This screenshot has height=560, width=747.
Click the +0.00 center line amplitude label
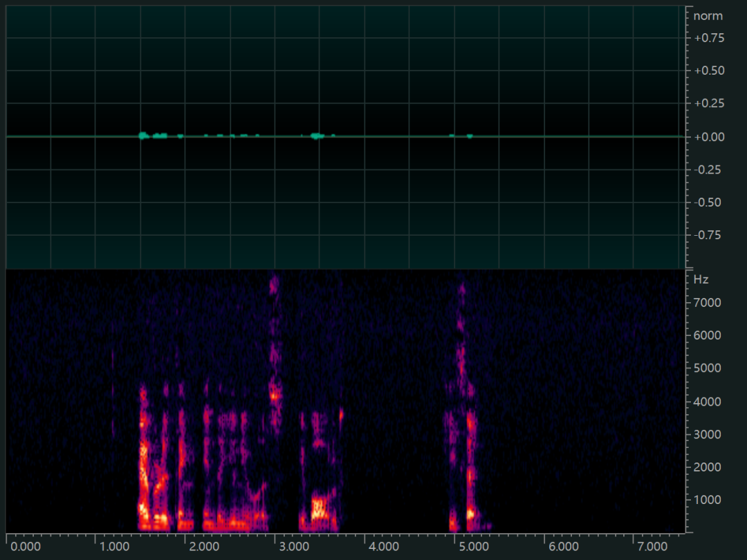tap(709, 137)
